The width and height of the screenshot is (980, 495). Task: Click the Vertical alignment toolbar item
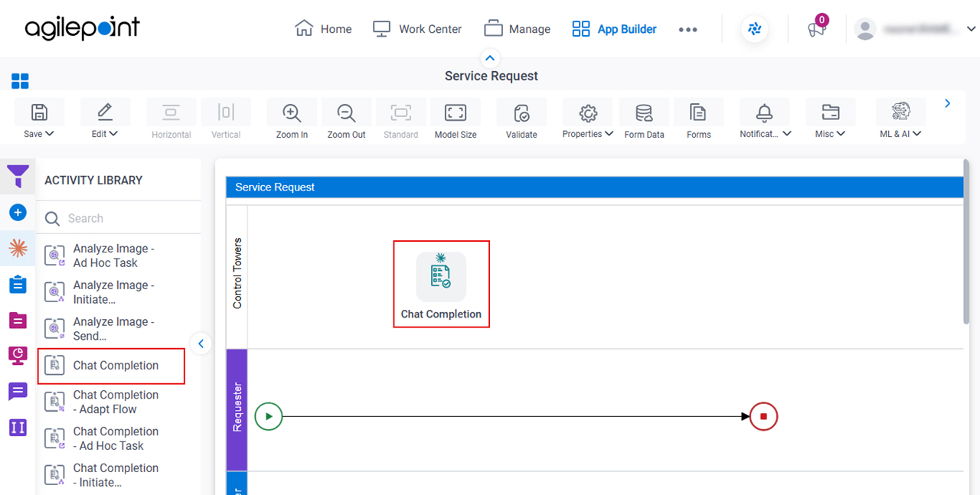click(226, 120)
